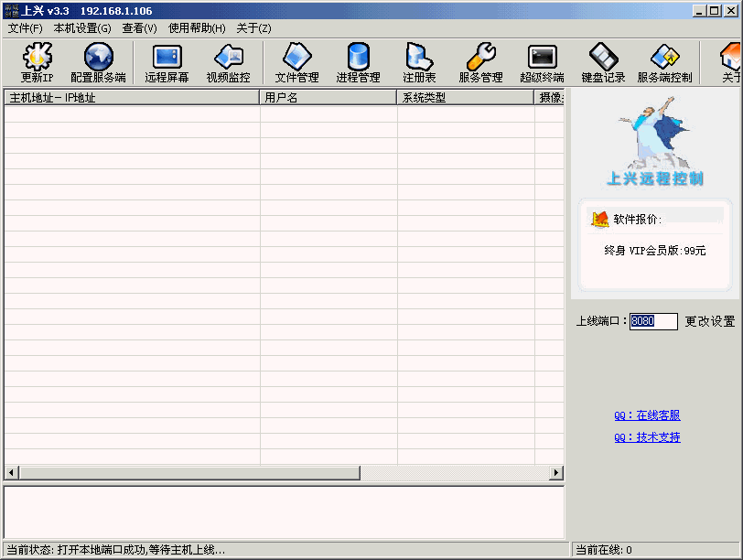
Task: Open the 注册表 registry tool
Action: pos(419,62)
